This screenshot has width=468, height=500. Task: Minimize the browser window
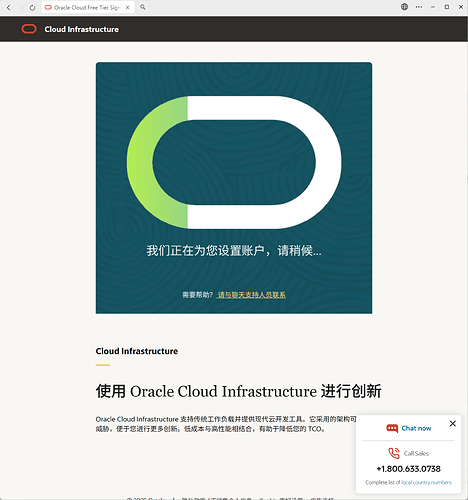tap(433, 7)
